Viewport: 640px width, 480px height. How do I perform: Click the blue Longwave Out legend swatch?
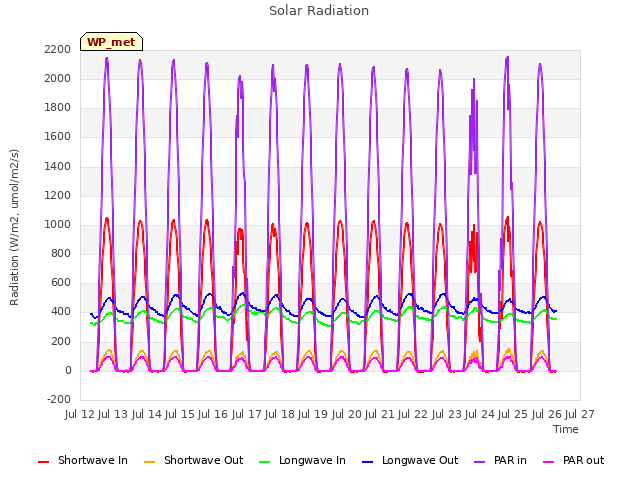point(367,462)
